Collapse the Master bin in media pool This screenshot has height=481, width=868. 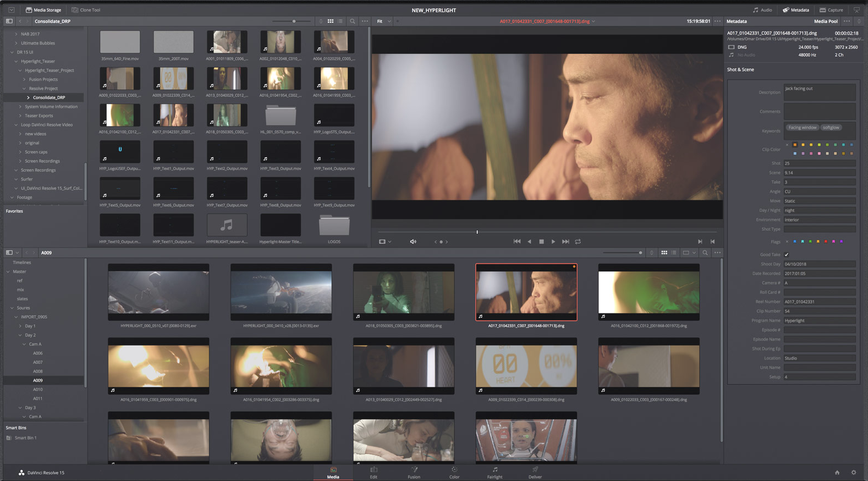(x=8, y=272)
